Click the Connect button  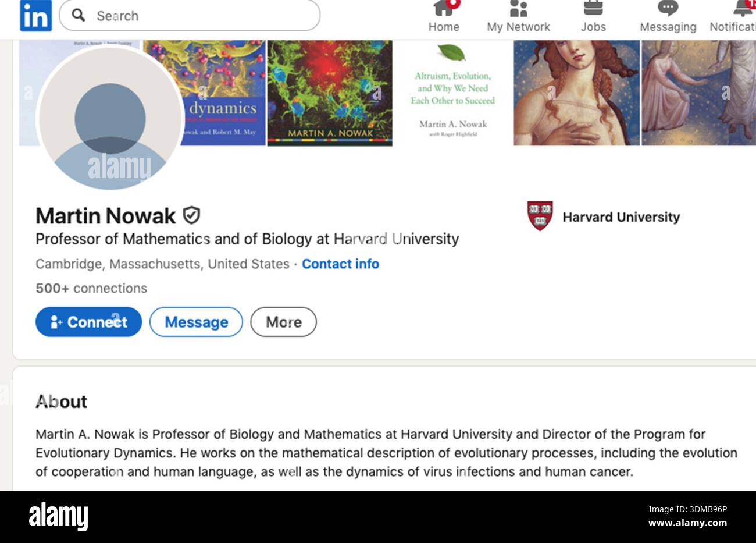point(88,322)
